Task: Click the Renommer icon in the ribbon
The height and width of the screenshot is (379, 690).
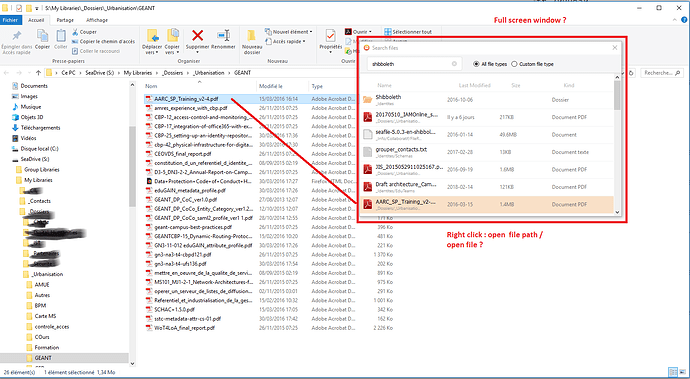Action: pos(224,36)
